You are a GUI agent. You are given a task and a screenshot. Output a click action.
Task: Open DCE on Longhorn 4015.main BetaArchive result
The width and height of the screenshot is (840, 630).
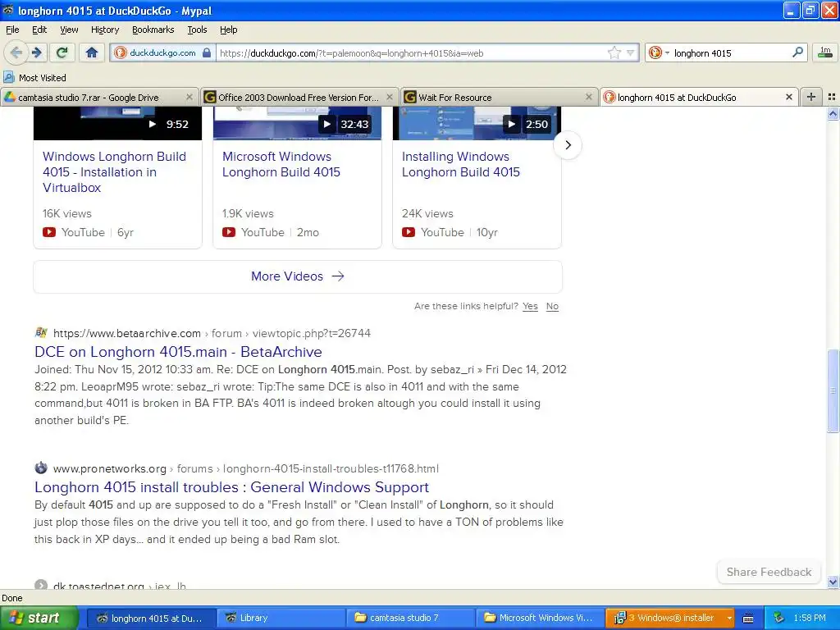click(x=178, y=352)
